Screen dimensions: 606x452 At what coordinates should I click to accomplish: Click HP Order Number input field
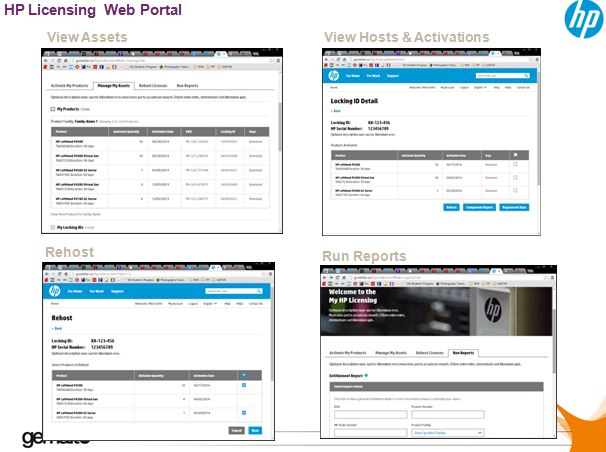pyautogui.click(x=370, y=433)
